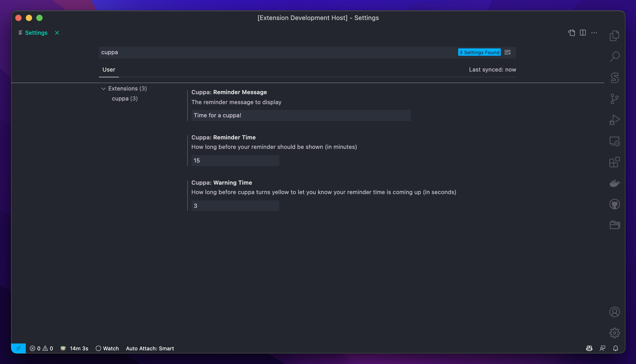Click Auto Attach: Smart in status bar

(x=150, y=348)
